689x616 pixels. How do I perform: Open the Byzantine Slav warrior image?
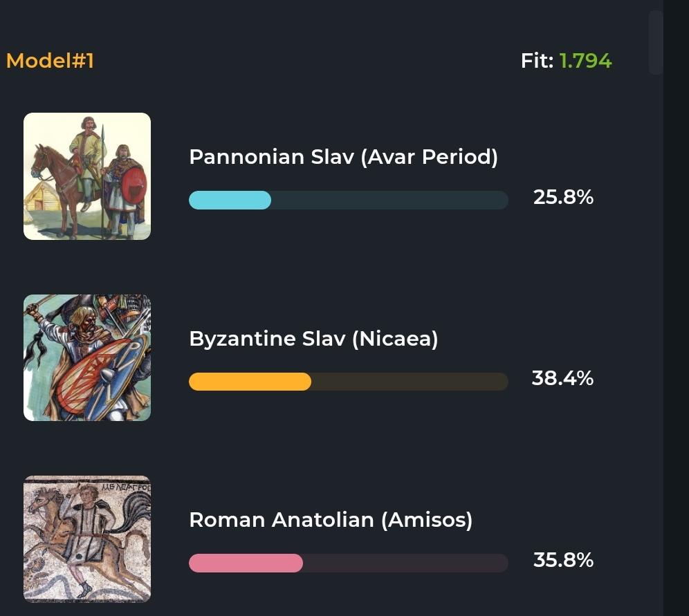(x=87, y=357)
